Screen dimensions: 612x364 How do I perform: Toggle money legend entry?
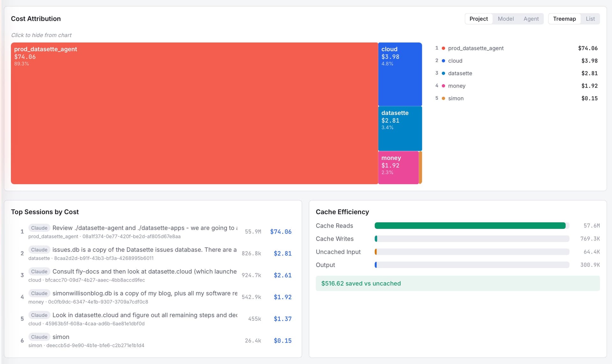[516, 86]
